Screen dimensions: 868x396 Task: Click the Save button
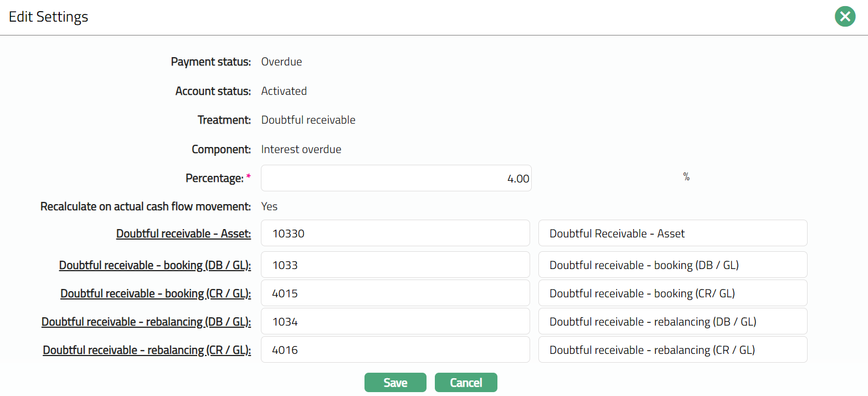[395, 383]
